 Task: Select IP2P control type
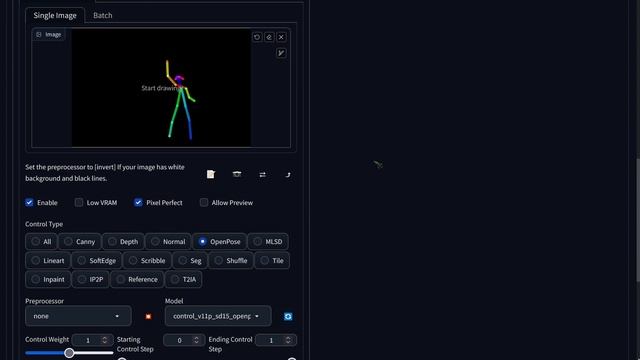(x=91, y=279)
